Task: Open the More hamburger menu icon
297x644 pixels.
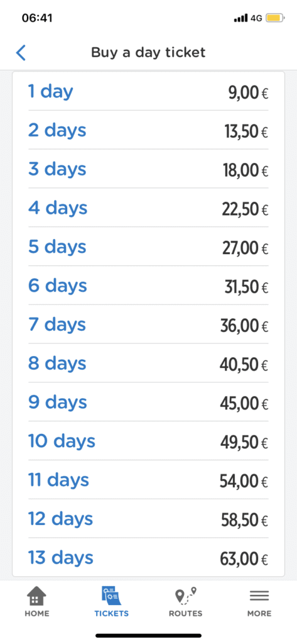Action: pyautogui.click(x=259, y=596)
